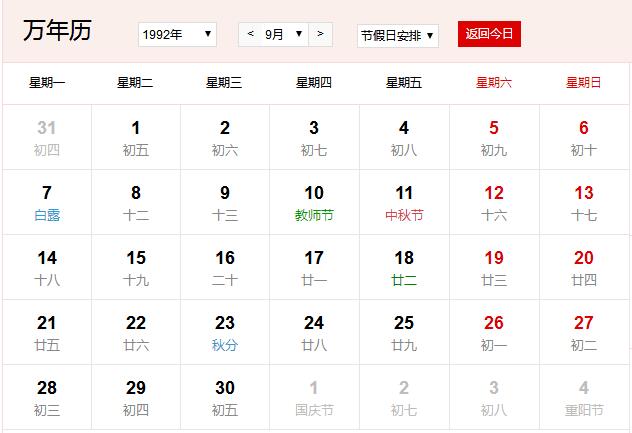
Task: Select September 2 with 初六
Action: pyautogui.click(x=225, y=137)
